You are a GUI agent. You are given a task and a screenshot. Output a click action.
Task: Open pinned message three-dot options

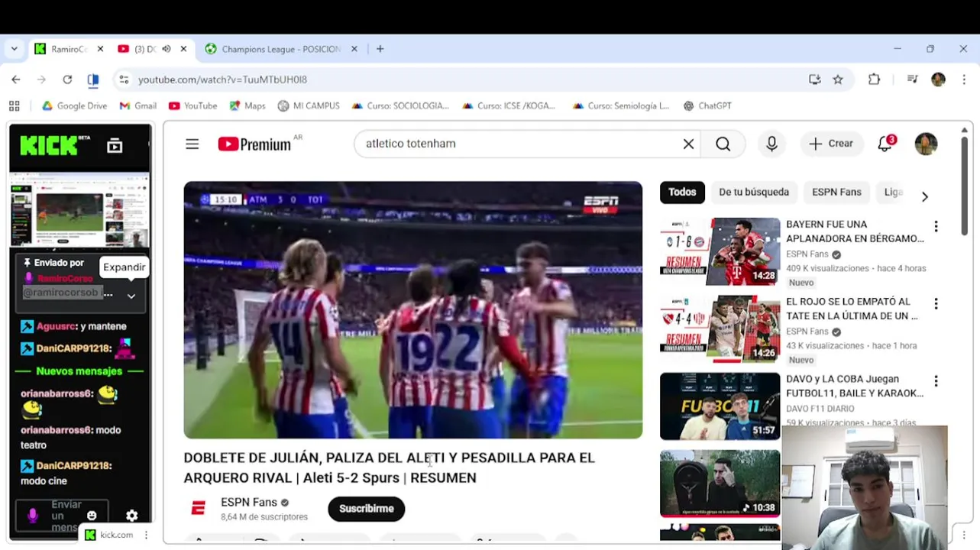point(108,294)
